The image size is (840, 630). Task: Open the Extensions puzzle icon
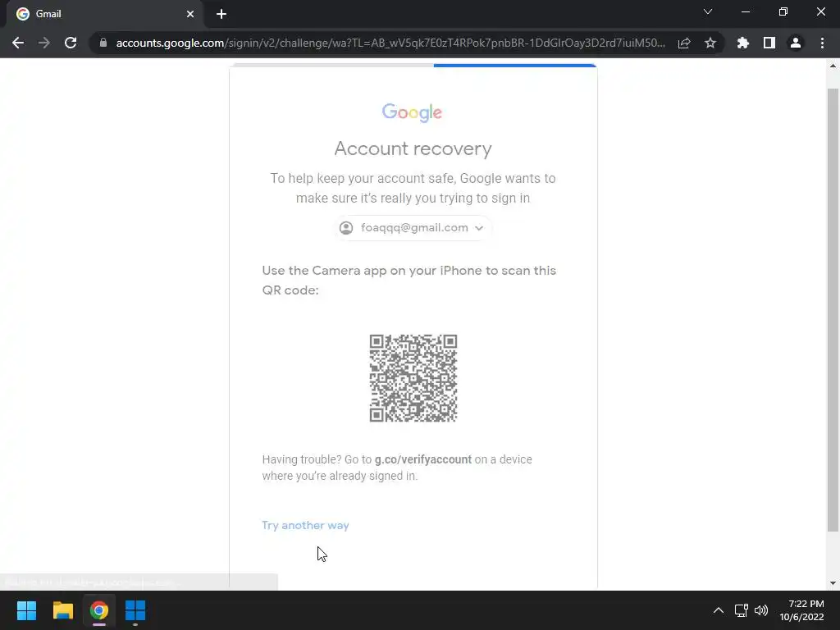click(x=743, y=43)
